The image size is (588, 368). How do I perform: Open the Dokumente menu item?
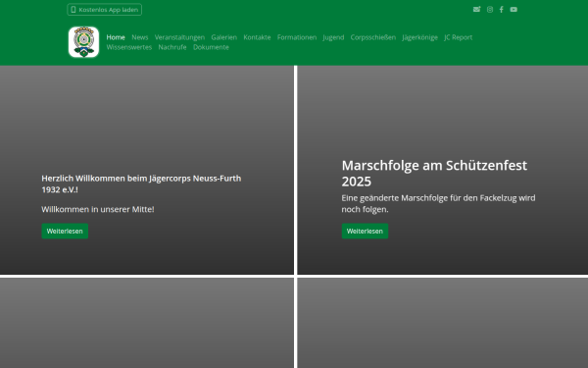click(x=211, y=47)
